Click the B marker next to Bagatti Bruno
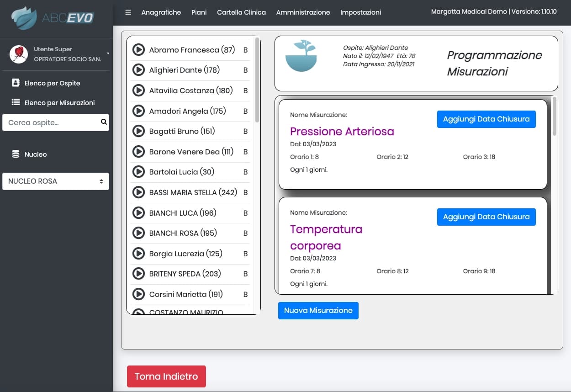 click(x=245, y=131)
